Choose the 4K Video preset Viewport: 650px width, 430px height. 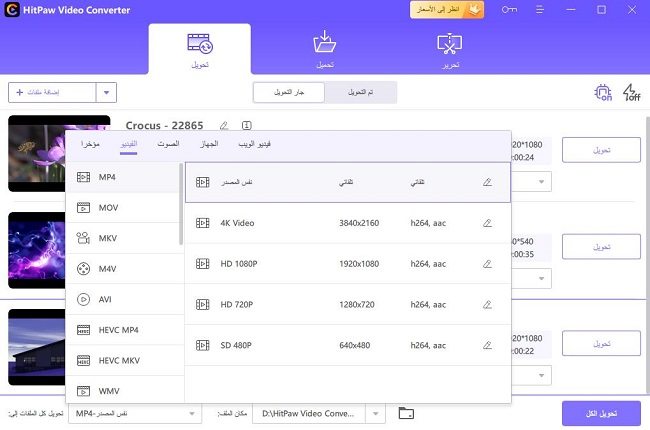click(347, 223)
